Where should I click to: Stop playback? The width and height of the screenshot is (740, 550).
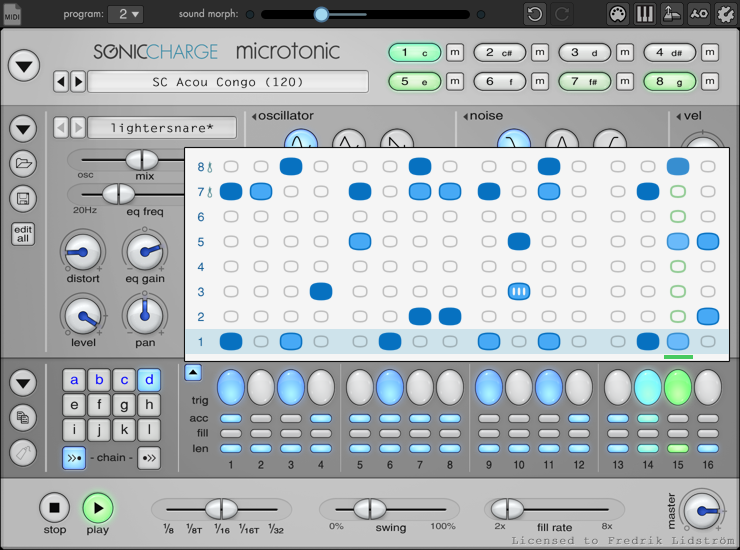tap(55, 508)
